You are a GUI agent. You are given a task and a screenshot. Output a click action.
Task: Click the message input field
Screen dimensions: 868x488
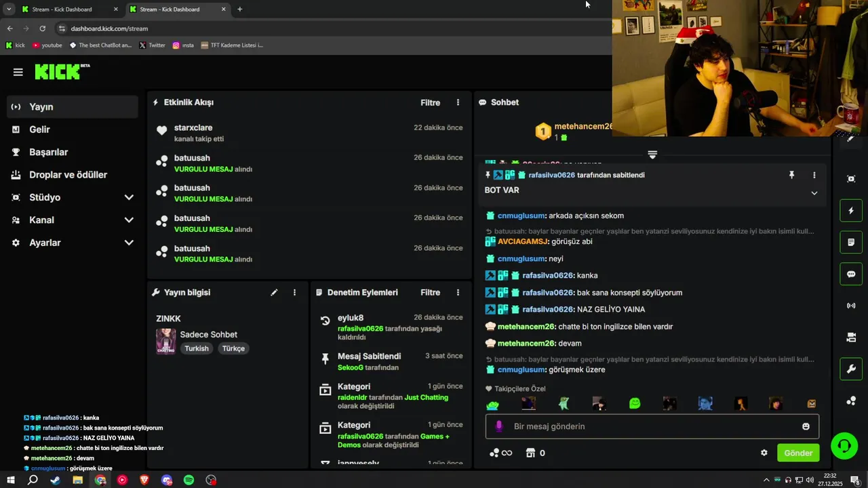point(652,426)
